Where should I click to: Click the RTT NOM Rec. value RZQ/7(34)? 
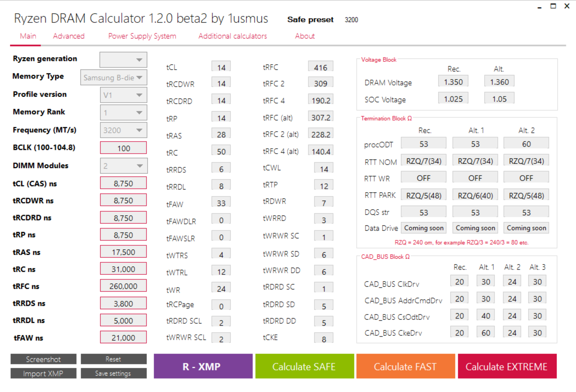coord(423,161)
